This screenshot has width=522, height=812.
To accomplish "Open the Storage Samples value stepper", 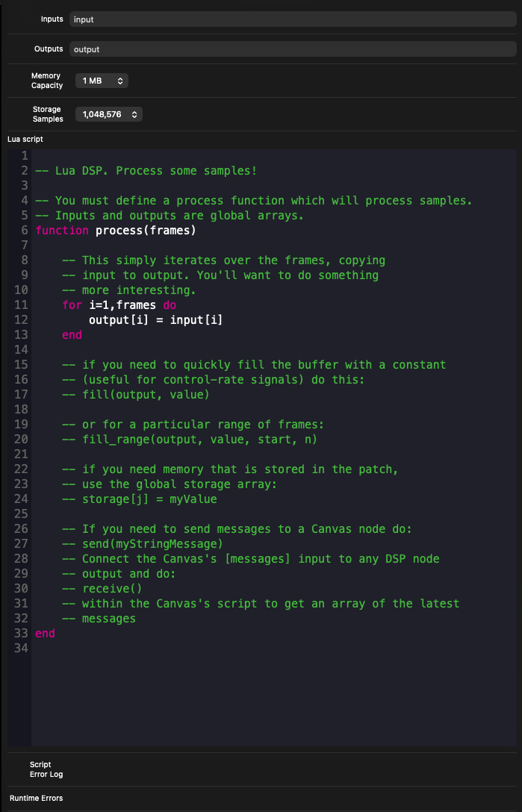I will coord(105,114).
